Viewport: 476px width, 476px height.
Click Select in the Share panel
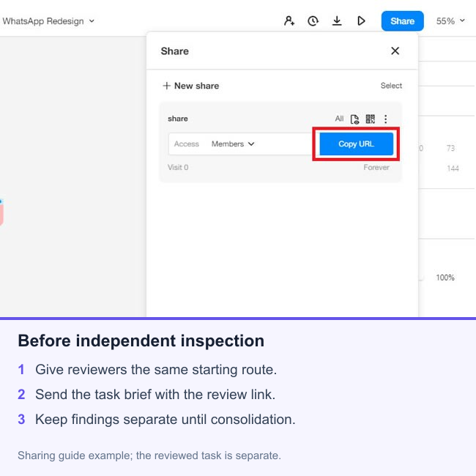(x=391, y=86)
